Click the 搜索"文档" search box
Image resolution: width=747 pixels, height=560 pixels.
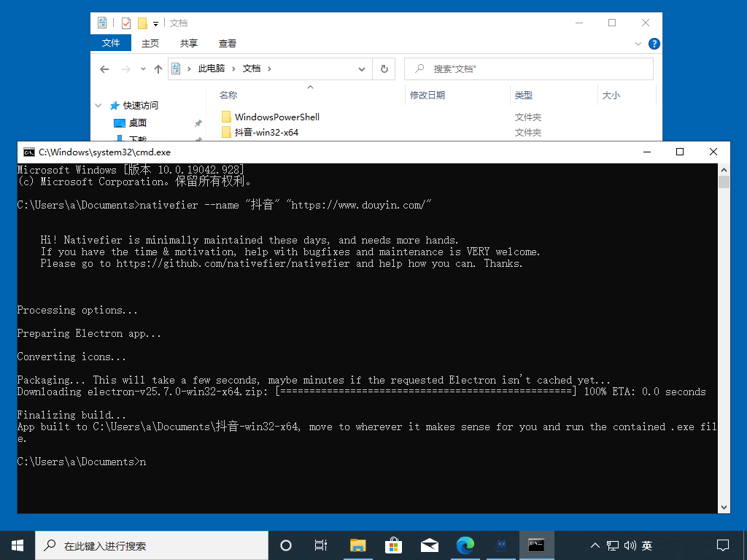pyautogui.click(x=528, y=69)
